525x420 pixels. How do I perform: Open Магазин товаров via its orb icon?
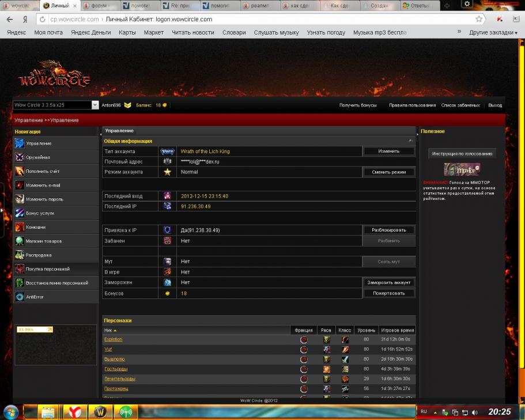pos(20,241)
